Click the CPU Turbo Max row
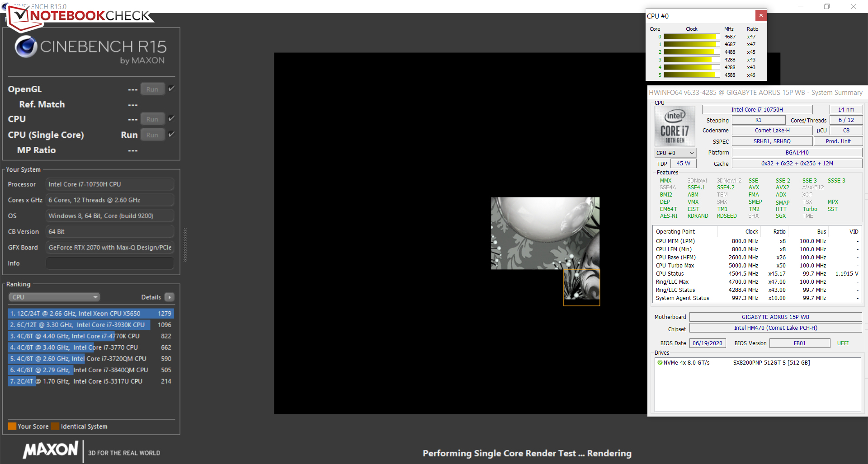This screenshot has width=868, height=464. (x=757, y=265)
